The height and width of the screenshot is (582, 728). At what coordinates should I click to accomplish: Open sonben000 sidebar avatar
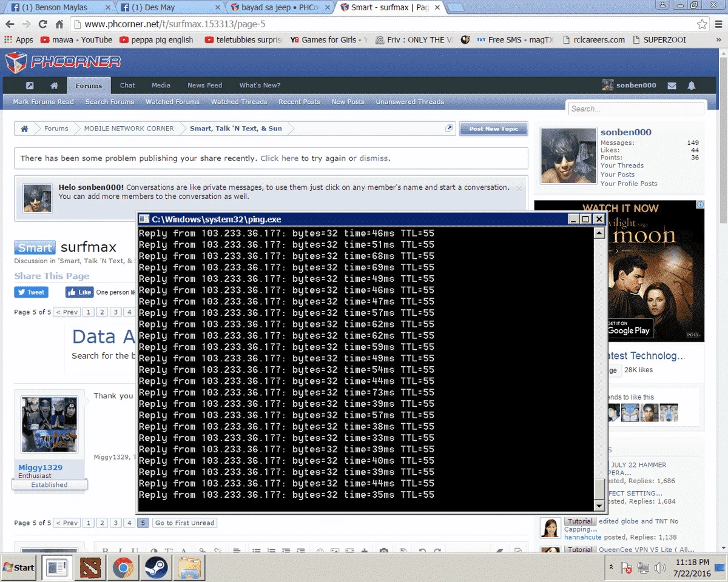pos(568,155)
